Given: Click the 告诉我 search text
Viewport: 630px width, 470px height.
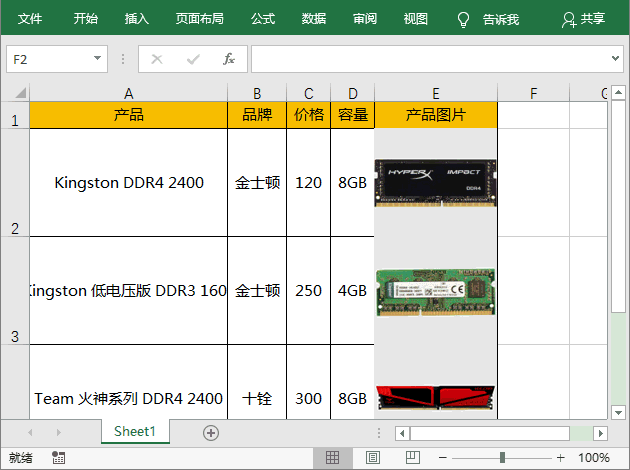Looking at the screenshot, I should pos(501,19).
